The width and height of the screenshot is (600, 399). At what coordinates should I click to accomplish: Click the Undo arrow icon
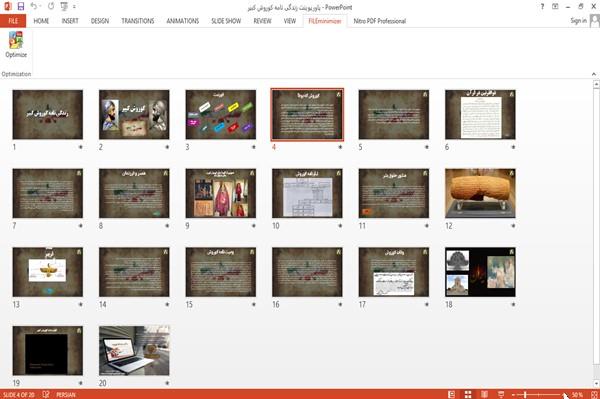pos(34,6)
